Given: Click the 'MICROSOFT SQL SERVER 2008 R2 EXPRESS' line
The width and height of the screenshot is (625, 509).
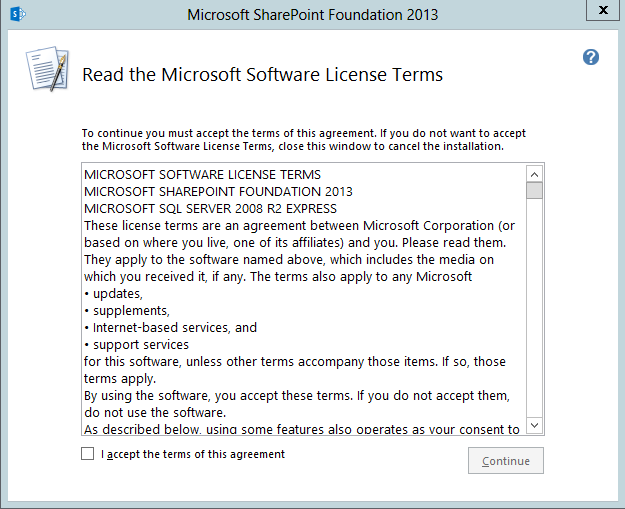Looking at the screenshot, I should click(210, 209).
